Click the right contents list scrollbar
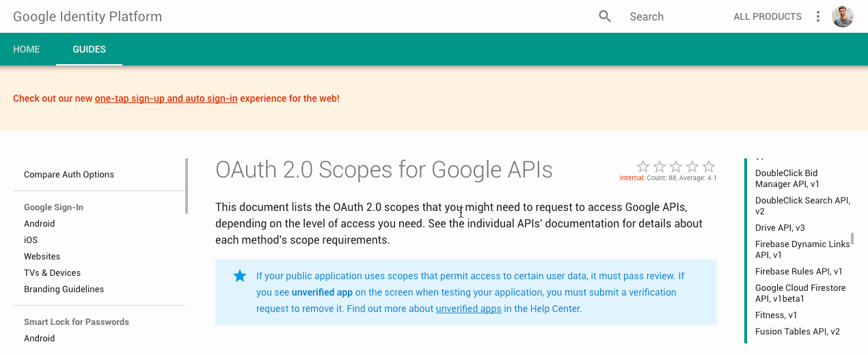Viewport: 868px width, 355px height. point(852,238)
